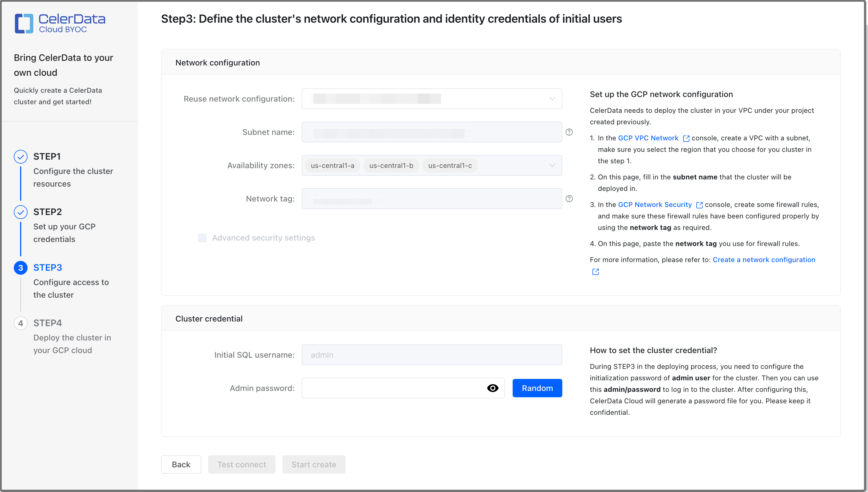Click external link icon next to GCP VPC Network
The height and width of the screenshot is (492, 868).
(x=686, y=138)
